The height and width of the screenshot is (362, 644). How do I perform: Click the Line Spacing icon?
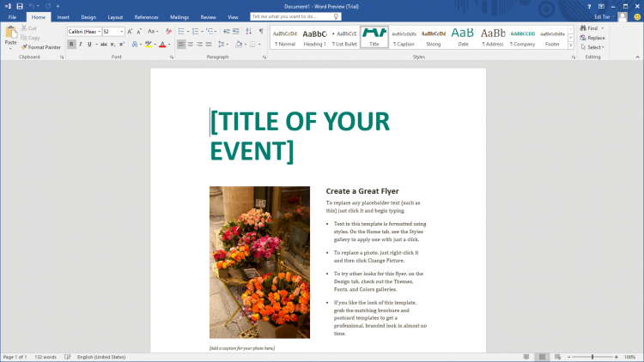click(x=222, y=45)
